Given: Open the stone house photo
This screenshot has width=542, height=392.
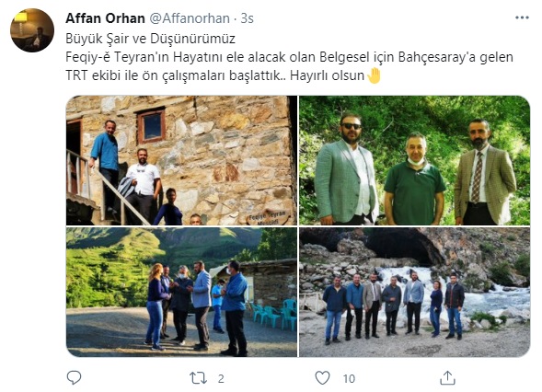Looking at the screenshot, I should [181, 160].
